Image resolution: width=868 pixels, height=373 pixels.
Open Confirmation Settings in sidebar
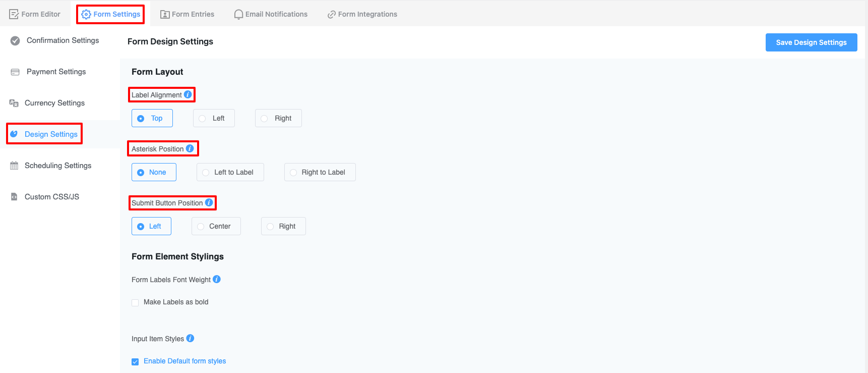click(60, 40)
